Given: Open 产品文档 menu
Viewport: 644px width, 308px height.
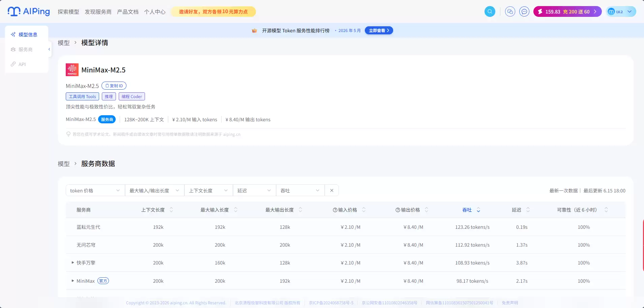Looking at the screenshot, I should (x=128, y=12).
